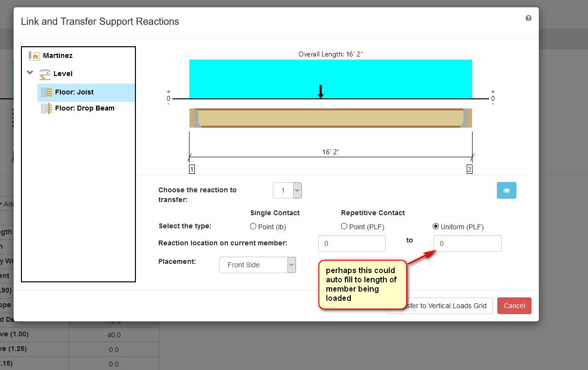This screenshot has height=370, width=588.
Task: Select Martinez project root in tree
Action: [57, 55]
